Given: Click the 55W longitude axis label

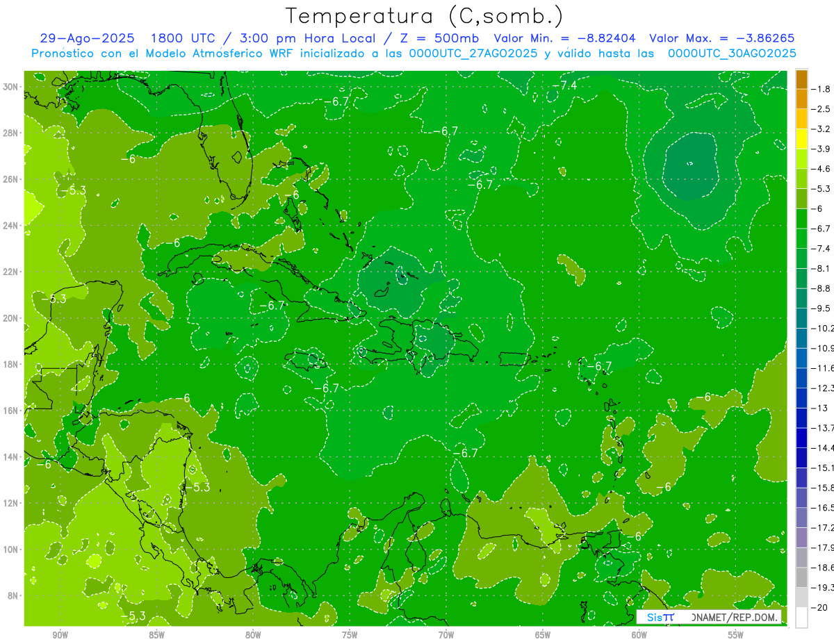Looking at the screenshot, I should click(736, 635).
